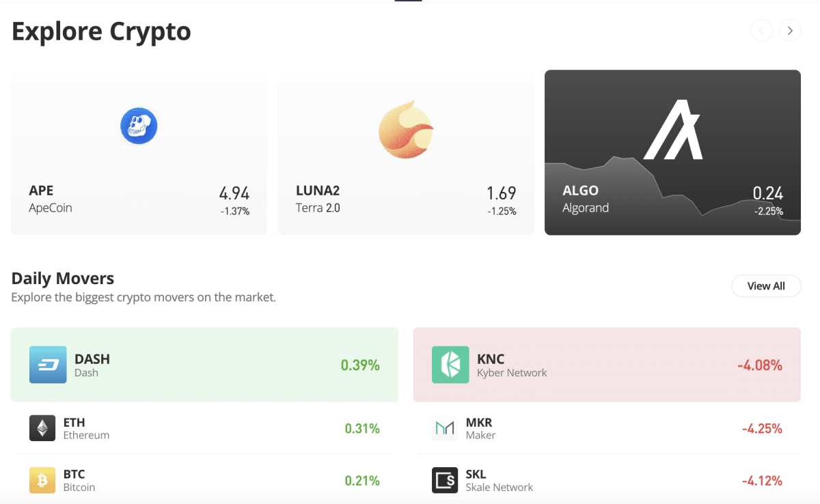The height and width of the screenshot is (504, 820).
Task: Select the ALGO Algorand card
Action: click(672, 152)
